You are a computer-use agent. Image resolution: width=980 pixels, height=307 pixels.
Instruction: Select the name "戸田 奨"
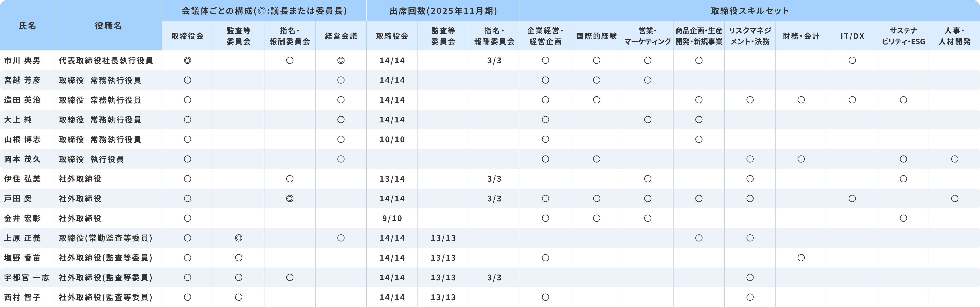tap(18, 199)
